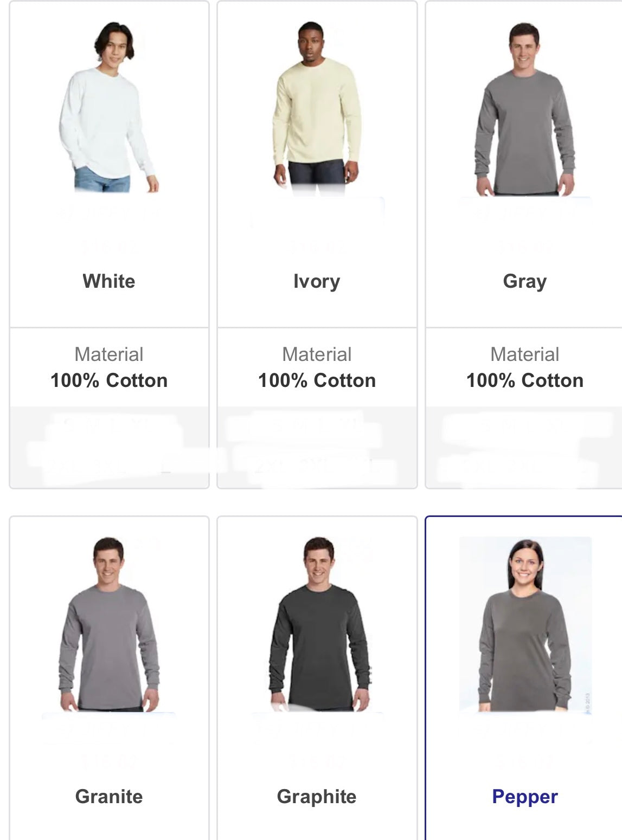Select the Graphite color name
This screenshot has height=840, width=622.
click(x=317, y=797)
